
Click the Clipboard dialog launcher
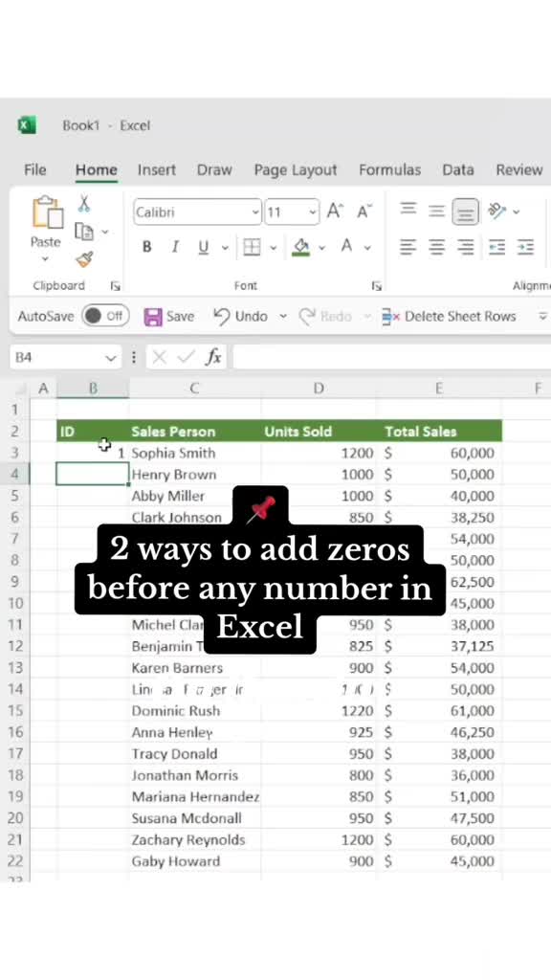click(x=115, y=285)
